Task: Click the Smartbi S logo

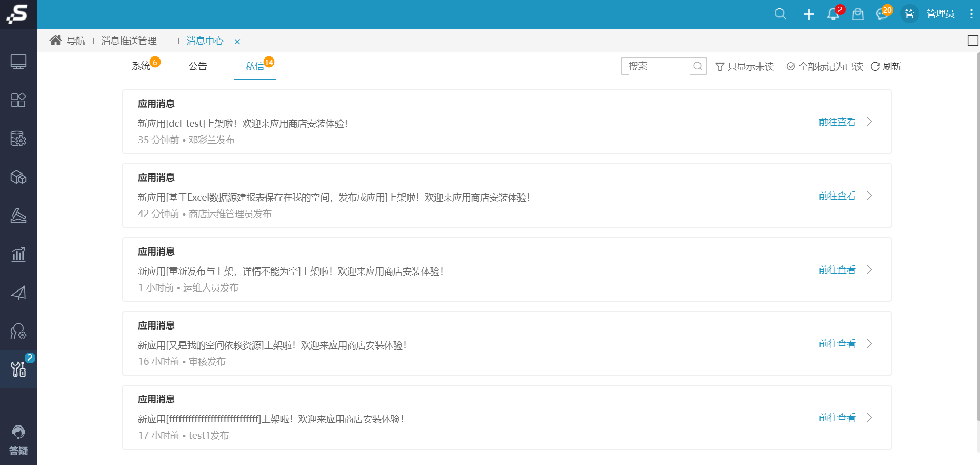Action: tap(17, 14)
